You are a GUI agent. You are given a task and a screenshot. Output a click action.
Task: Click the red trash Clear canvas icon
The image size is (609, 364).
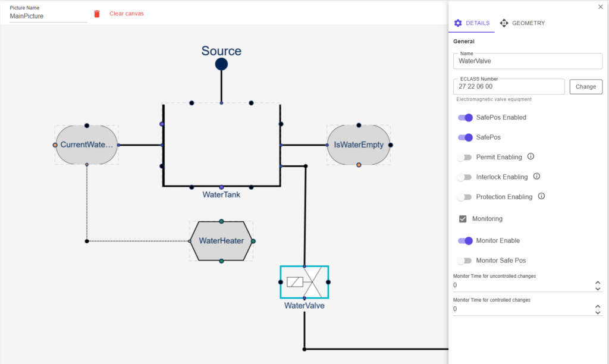97,14
